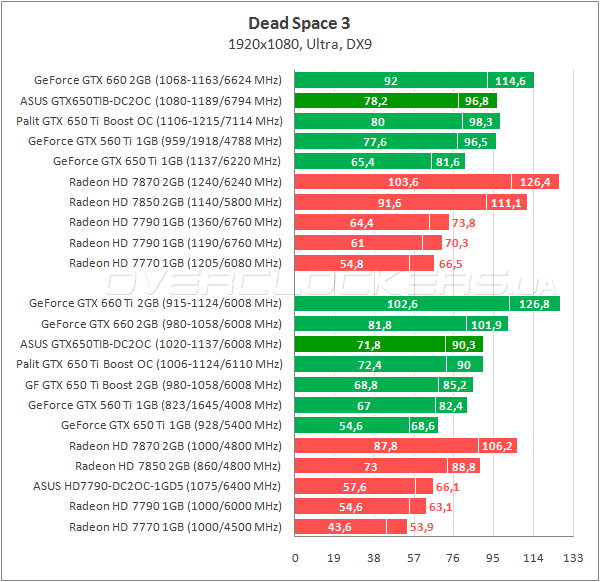Click the dark green bar value 78,2

pos(376,101)
